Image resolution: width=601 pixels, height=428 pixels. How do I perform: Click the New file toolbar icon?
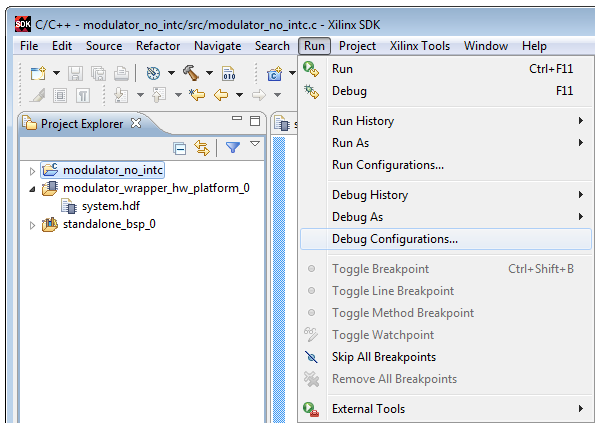pos(38,73)
